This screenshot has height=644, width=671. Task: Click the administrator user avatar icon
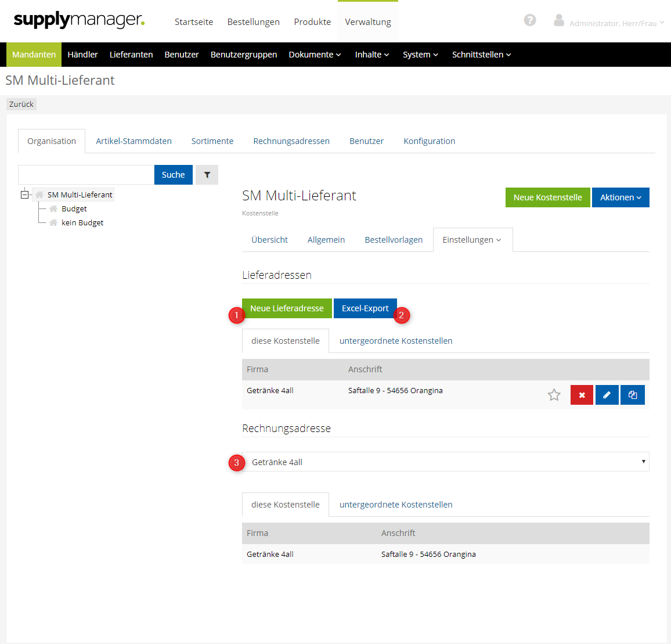point(558,20)
